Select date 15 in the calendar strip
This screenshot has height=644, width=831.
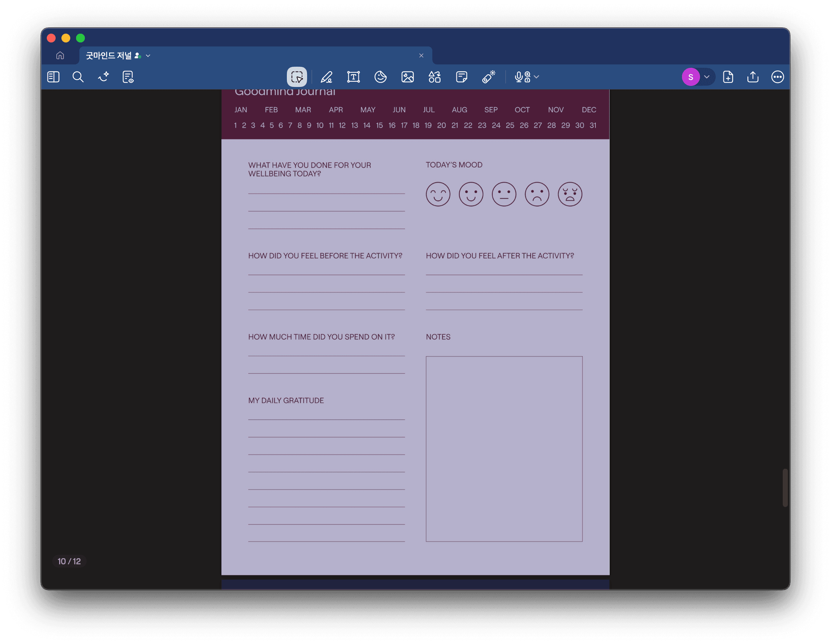[x=379, y=125]
